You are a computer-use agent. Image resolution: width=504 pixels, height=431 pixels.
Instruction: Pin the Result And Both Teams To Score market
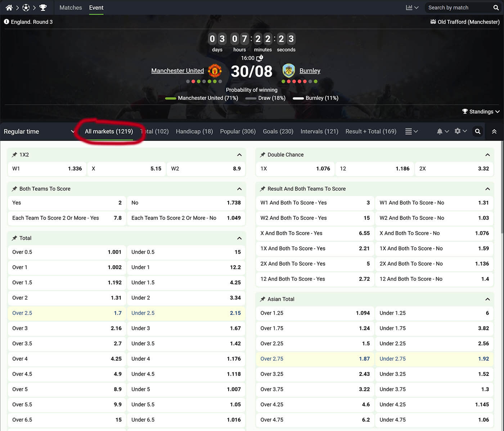[x=262, y=189]
